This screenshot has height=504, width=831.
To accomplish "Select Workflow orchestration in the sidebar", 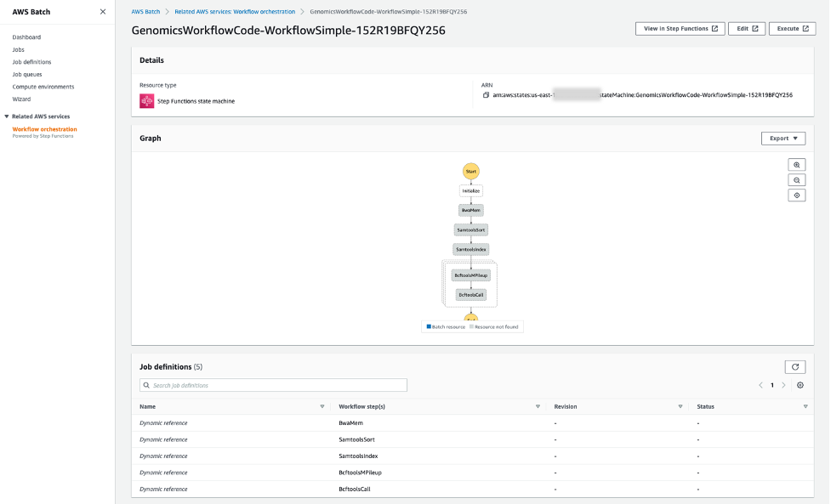I will 44,129.
